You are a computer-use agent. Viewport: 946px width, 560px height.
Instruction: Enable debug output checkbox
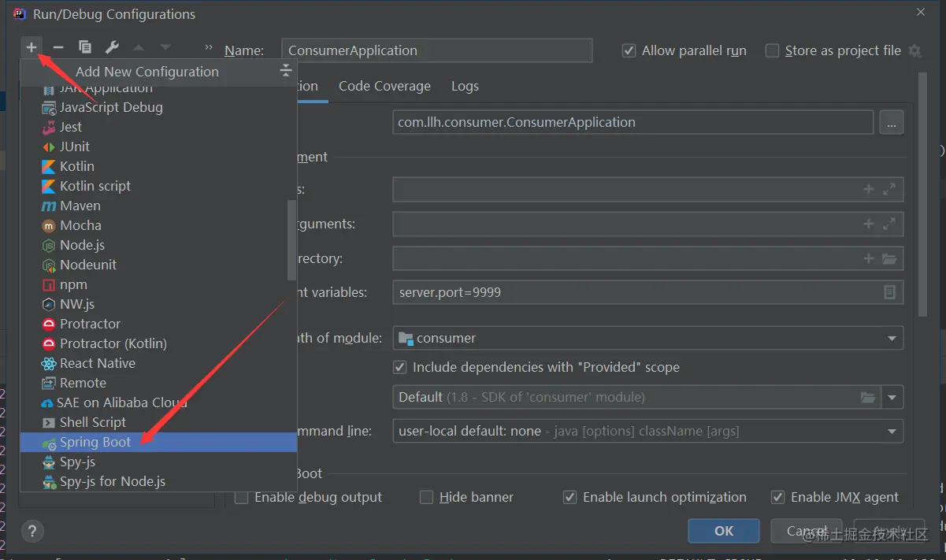pyautogui.click(x=242, y=497)
